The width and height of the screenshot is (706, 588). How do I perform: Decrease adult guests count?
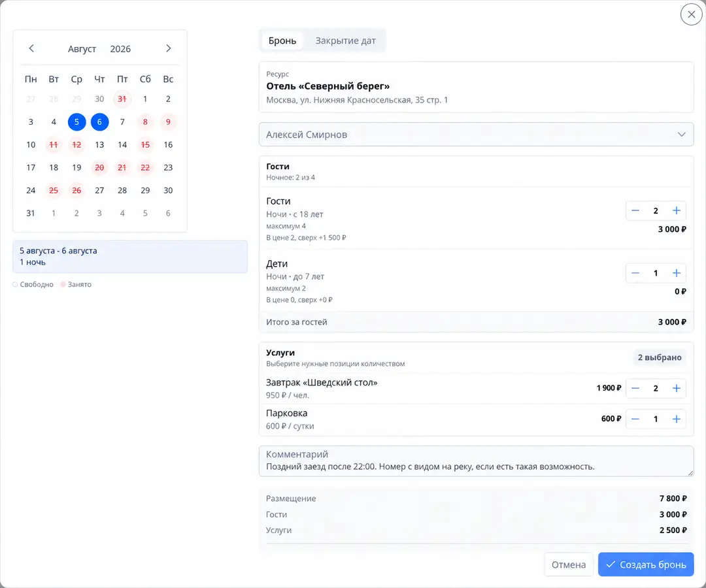(635, 210)
